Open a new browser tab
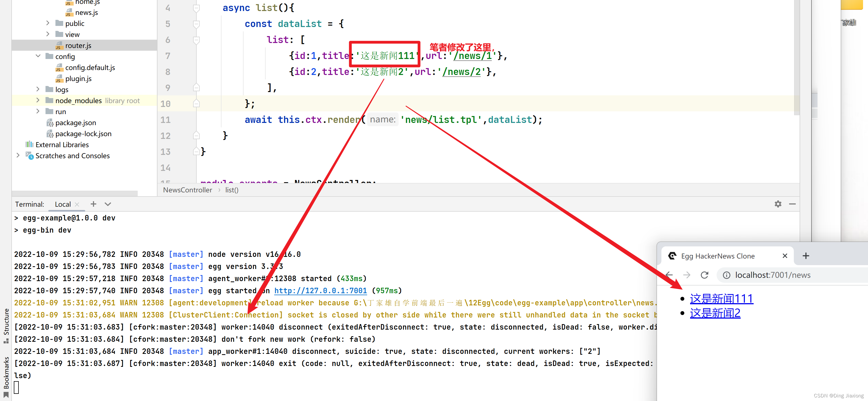 (806, 256)
